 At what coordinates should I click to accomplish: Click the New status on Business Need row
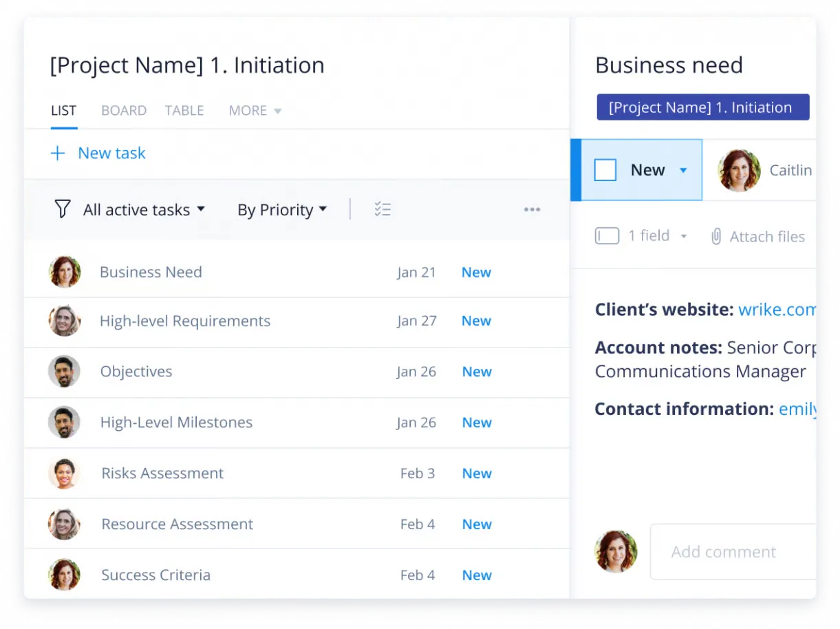click(x=476, y=273)
